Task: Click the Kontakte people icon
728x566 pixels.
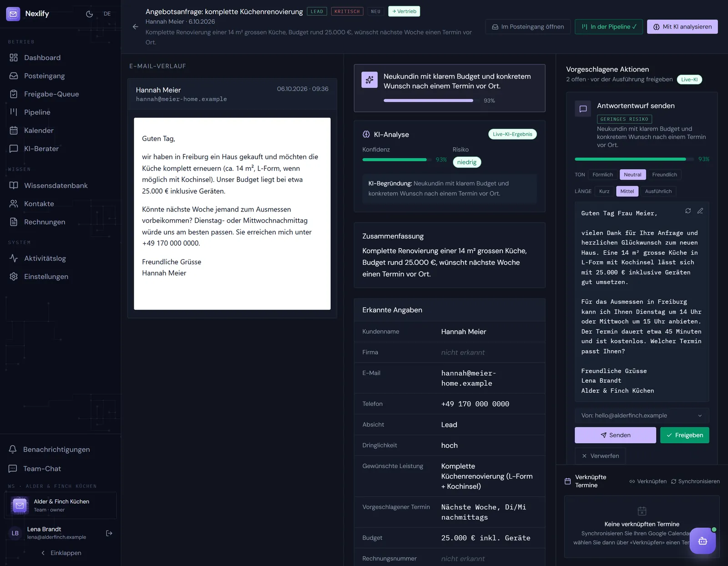Action: [14, 204]
